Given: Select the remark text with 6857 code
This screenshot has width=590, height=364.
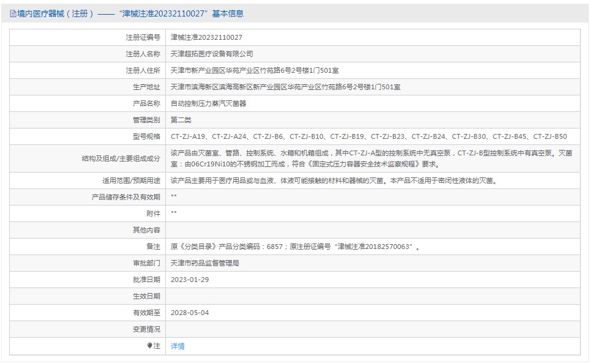Looking at the screenshot, I should click(x=296, y=247).
